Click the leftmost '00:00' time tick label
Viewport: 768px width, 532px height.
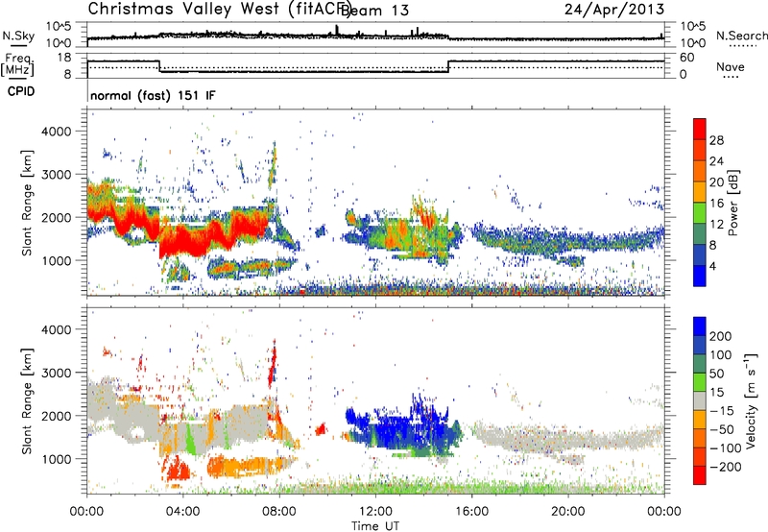click(x=86, y=512)
